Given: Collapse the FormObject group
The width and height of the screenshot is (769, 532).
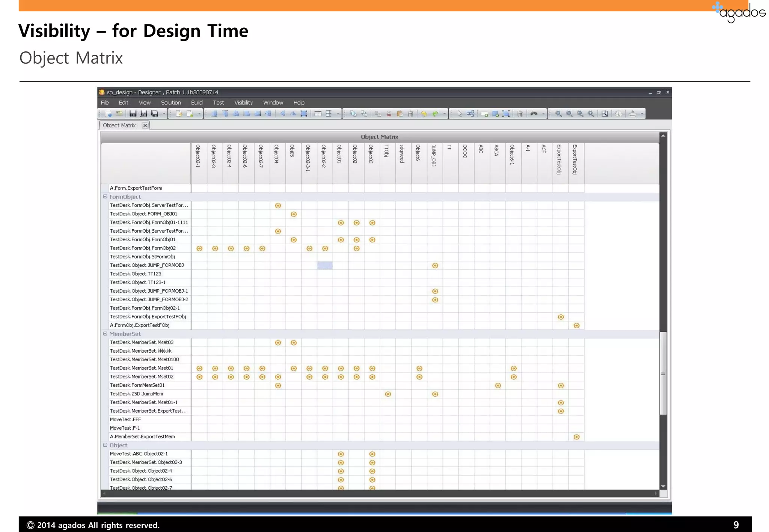Looking at the screenshot, I should [105, 197].
